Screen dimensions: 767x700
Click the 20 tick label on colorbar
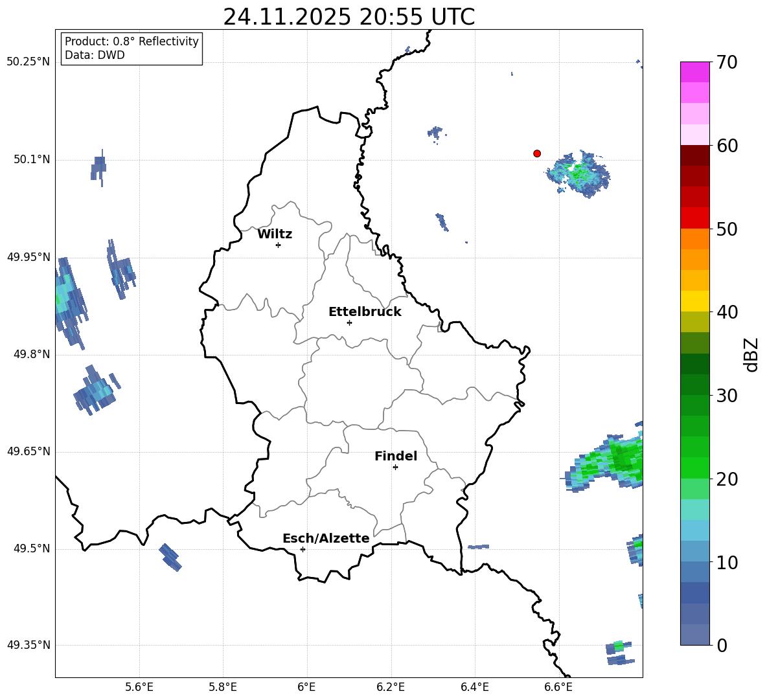pyautogui.click(x=727, y=479)
